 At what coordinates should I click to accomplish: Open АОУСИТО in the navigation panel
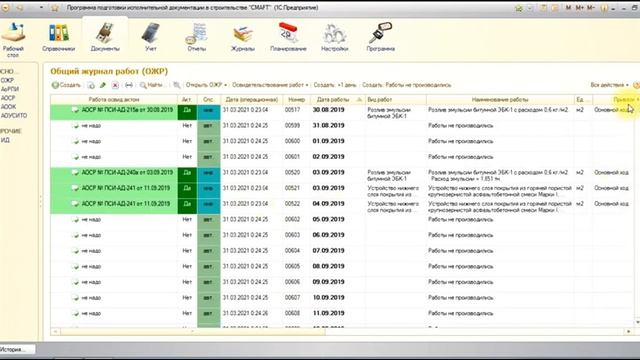point(14,116)
